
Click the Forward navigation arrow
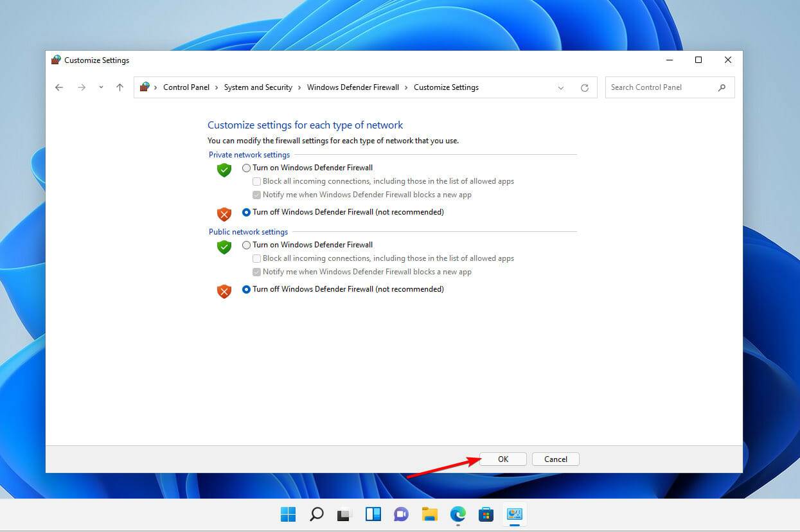[x=82, y=87]
